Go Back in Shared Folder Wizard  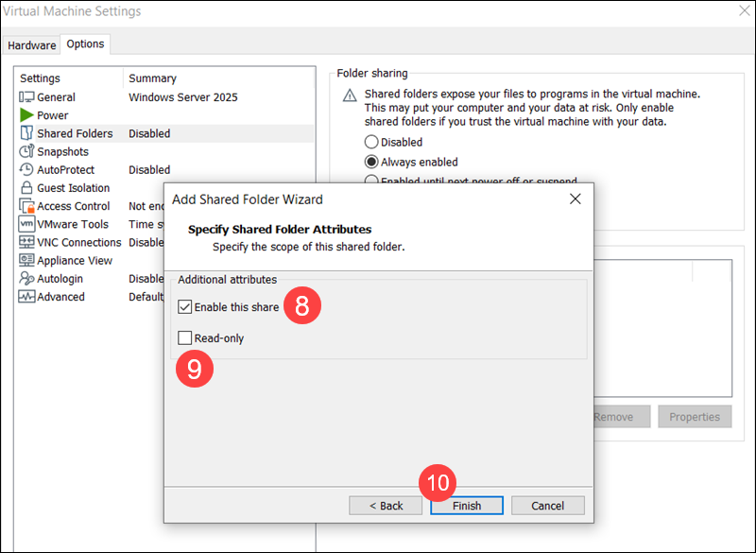pyautogui.click(x=386, y=506)
